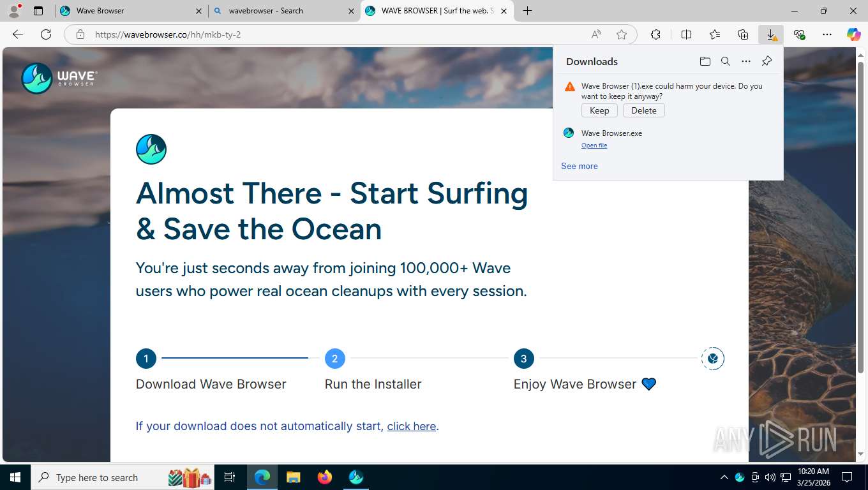The image size is (868, 490).
Task: Close the active WAVE BROWSER tab
Action: tap(504, 11)
